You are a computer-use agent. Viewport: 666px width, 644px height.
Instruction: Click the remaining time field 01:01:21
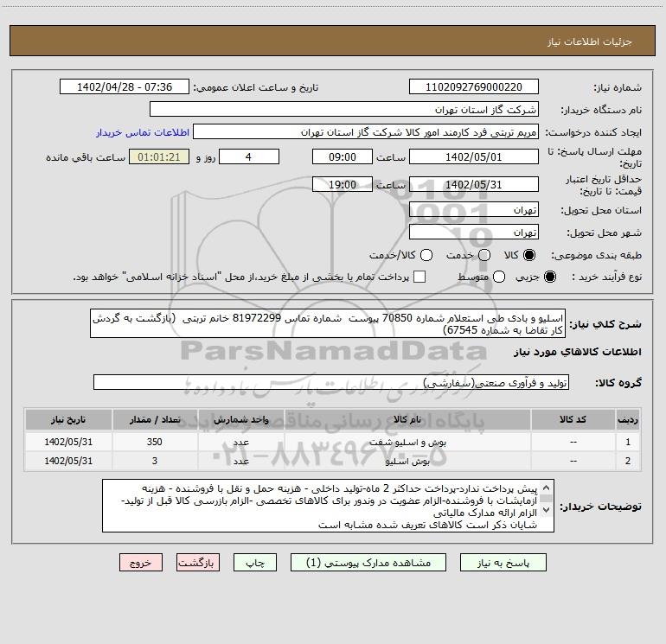coord(159,157)
